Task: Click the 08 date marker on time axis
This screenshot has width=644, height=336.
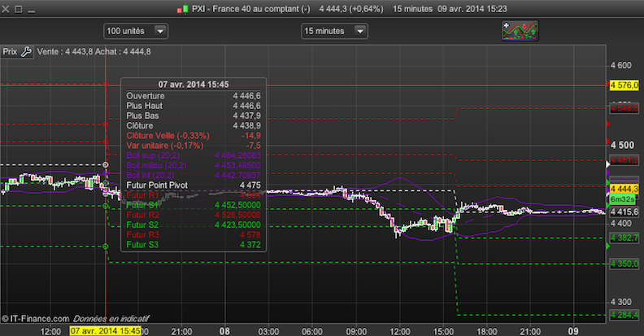Action: click(x=224, y=331)
